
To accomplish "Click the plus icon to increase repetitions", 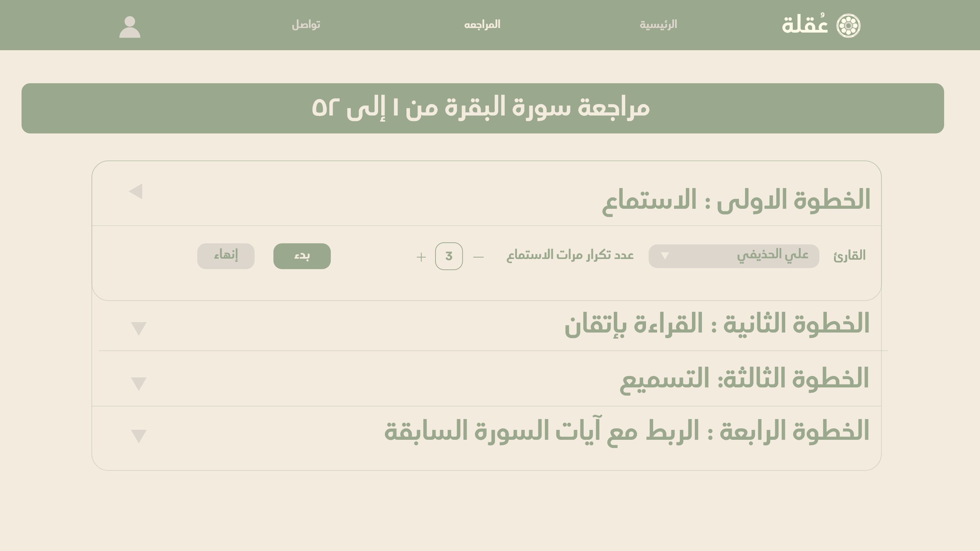I will point(421,257).
